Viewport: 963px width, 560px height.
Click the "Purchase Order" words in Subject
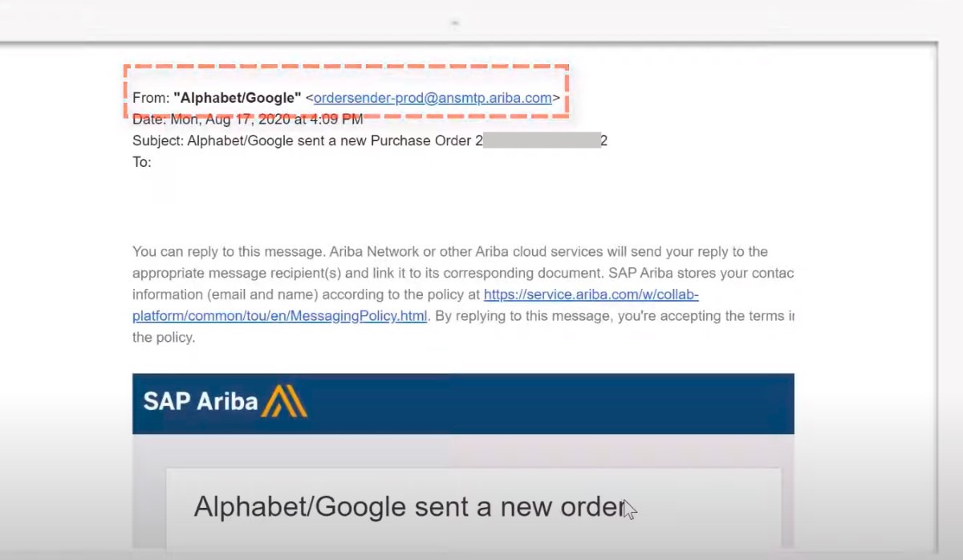click(x=418, y=141)
